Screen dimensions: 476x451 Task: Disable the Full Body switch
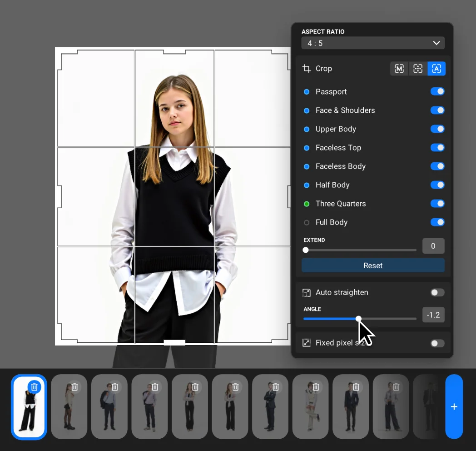point(437,222)
